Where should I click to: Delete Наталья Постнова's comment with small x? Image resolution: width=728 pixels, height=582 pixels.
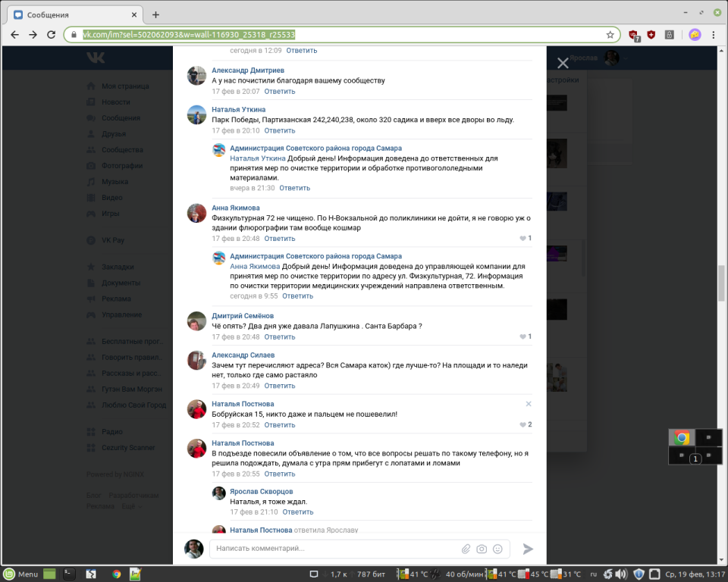pyautogui.click(x=529, y=404)
